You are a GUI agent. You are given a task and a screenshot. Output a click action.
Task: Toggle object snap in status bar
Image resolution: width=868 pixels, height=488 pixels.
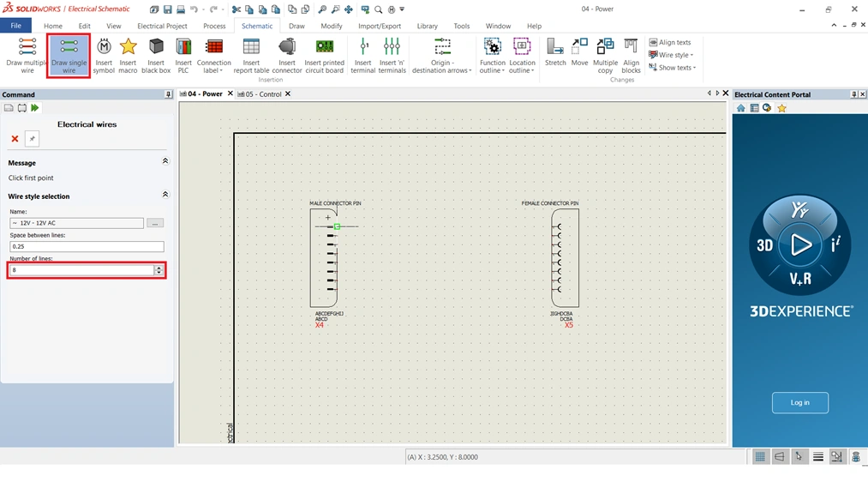[x=836, y=456]
